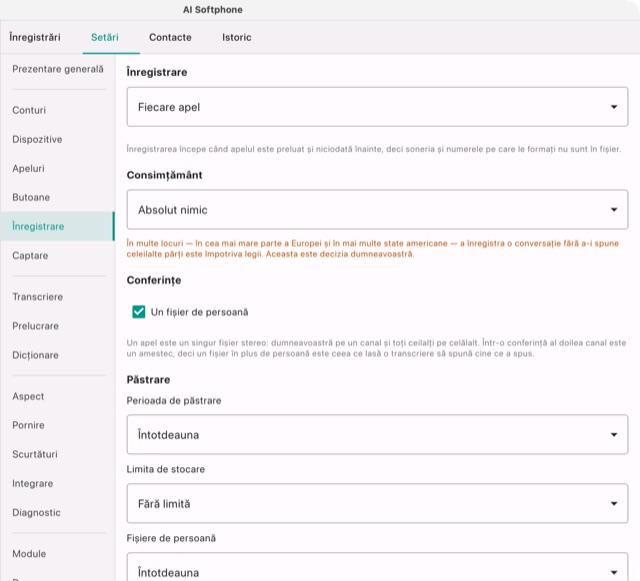Toggle the Un fișier de persoană checkbox

(139, 312)
